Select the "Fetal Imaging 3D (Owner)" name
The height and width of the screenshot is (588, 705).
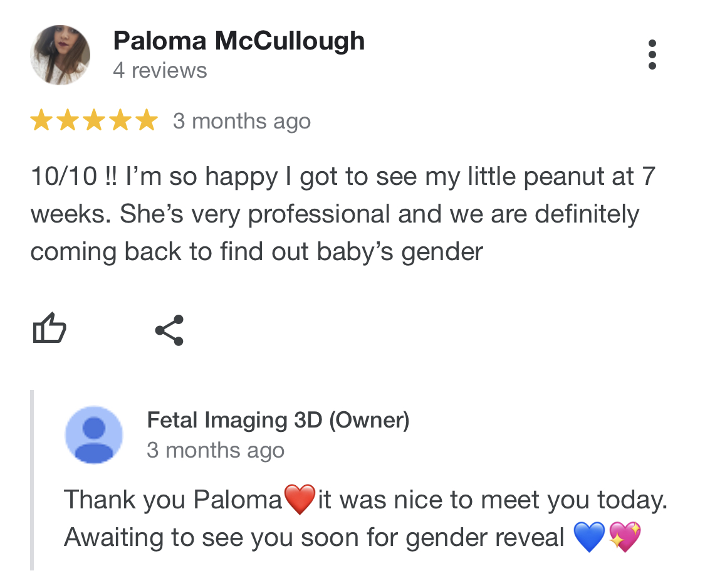(278, 420)
